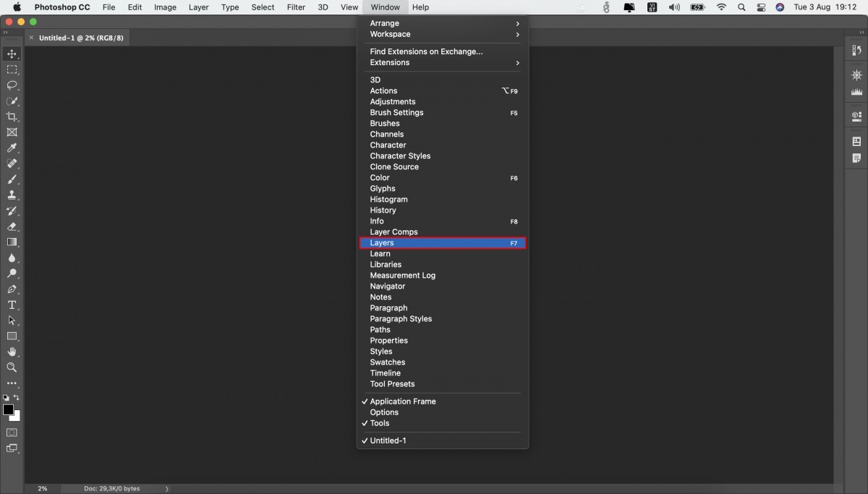Select the Quick Selection tool
The width and height of the screenshot is (868, 494).
coord(12,101)
